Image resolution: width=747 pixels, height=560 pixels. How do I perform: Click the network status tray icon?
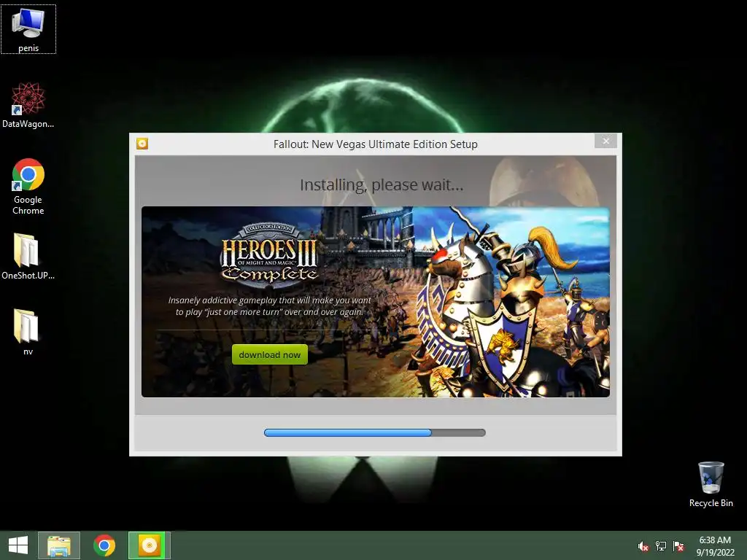pos(661,546)
